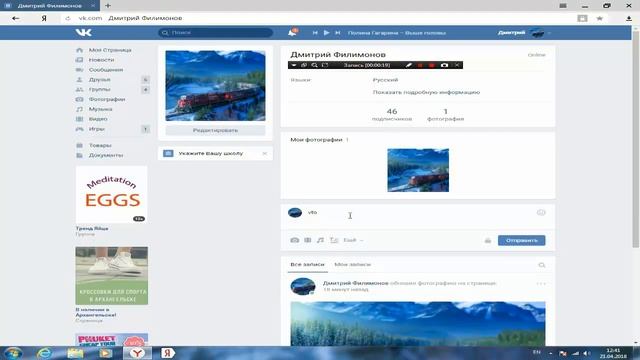
Task: Open Фотографии in sidebar
Action: (107, 99)
